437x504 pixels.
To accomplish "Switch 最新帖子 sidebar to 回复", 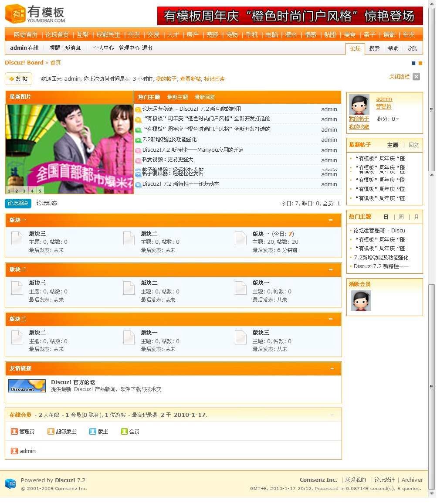I will click(414, 145).
